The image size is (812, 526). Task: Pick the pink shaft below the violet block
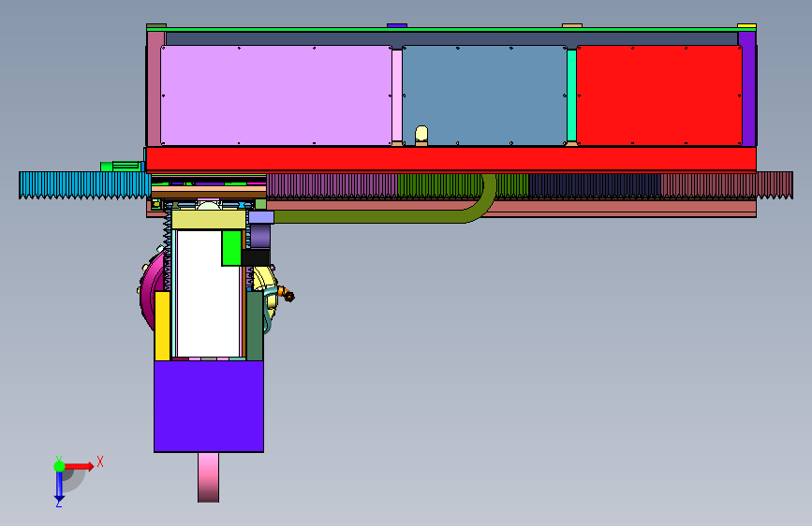[208, 477]
